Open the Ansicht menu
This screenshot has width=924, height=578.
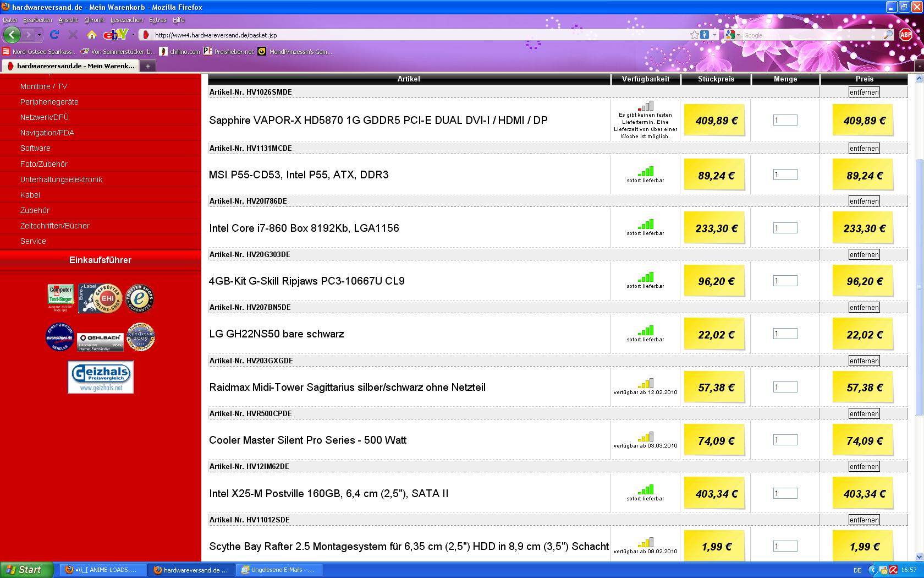tap(68, 20)
